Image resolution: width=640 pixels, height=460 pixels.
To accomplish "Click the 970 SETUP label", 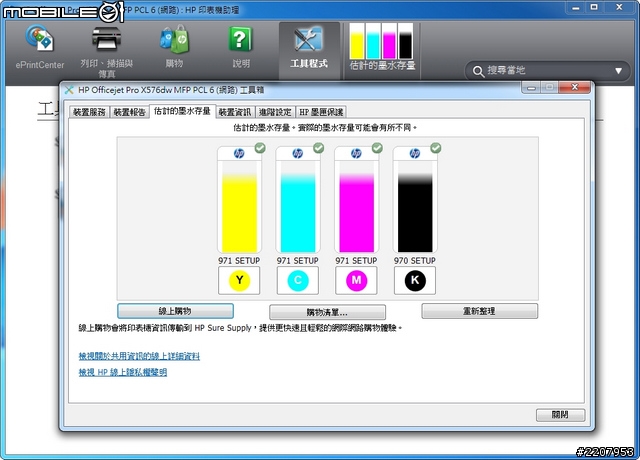I will (415, 260).
